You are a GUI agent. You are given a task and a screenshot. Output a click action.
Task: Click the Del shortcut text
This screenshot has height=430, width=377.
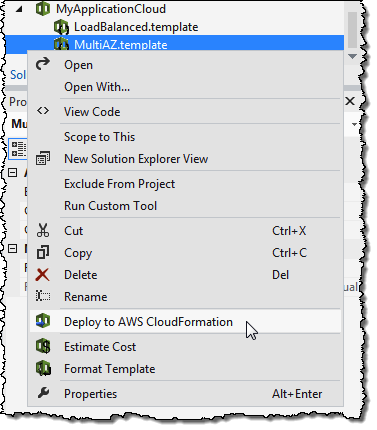pyautogui.click(x=280, y=275)
